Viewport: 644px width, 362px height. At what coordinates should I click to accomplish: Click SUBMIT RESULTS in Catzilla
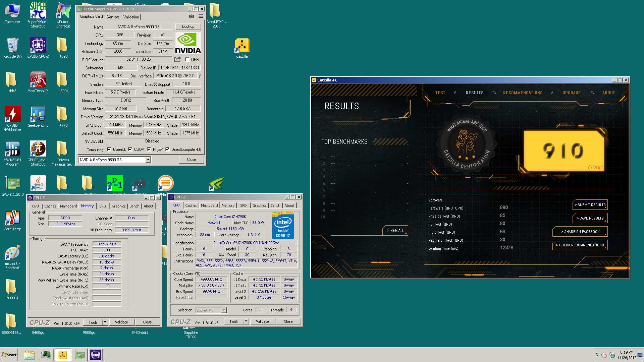tap(590, 205)
